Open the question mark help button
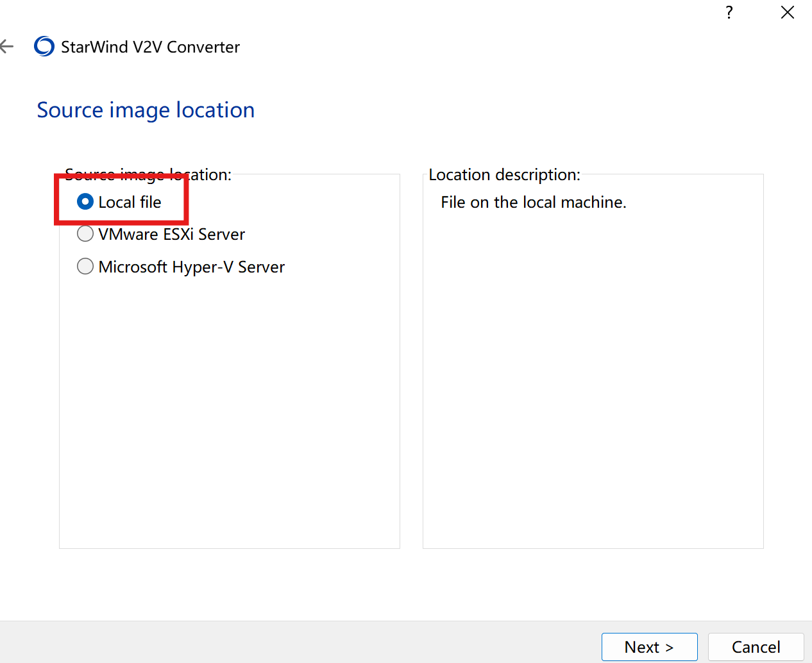Image resolution: width=812 pixels, height=663 pixels. [729, 12]
